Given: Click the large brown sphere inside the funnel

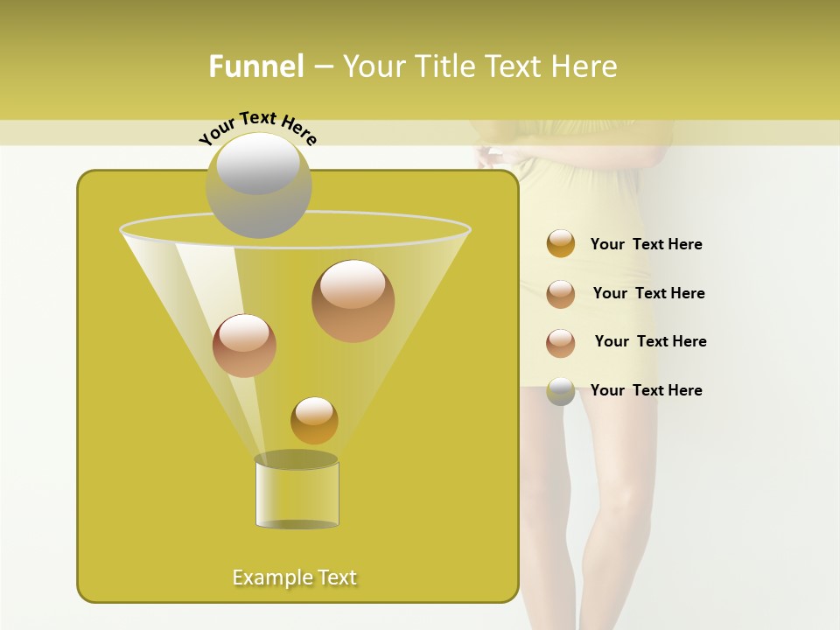Looking at the screenshot, I should pos(353,301).
